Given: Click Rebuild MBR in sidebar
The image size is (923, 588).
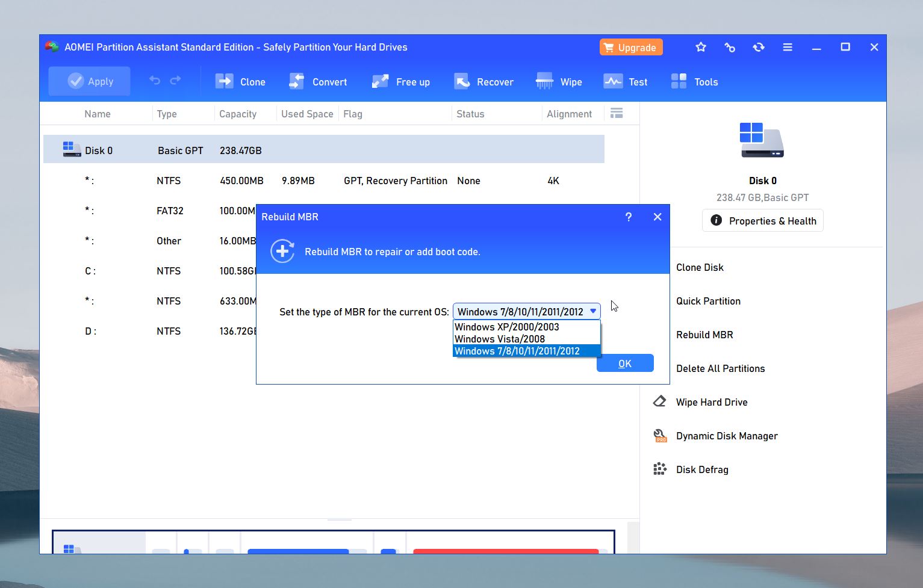Looking at the screenshot, I should click(x=704, y=335).
